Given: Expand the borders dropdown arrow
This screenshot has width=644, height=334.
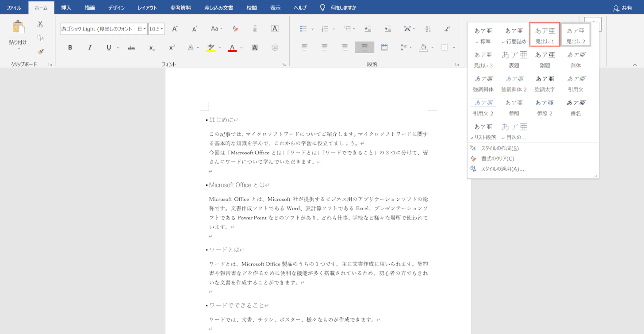Looking at the screenshot, I should [454, 47].
